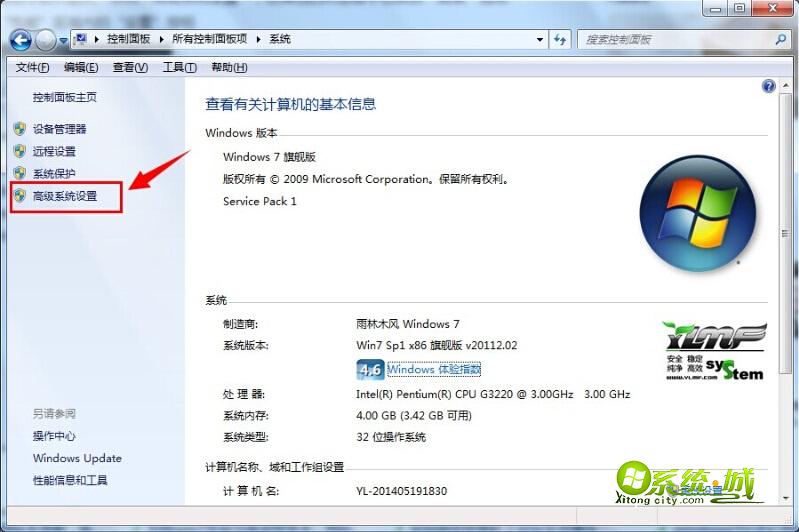Go to Windows Update in the sidebar

77,458
